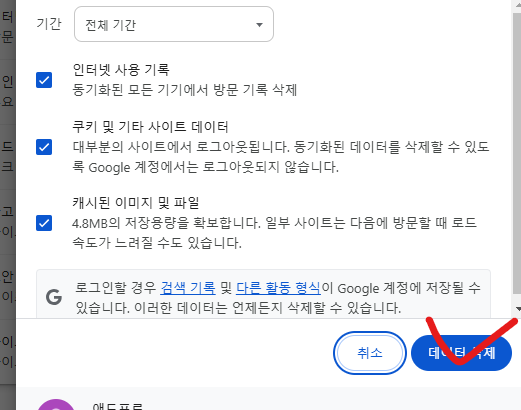Viewport: 521px width, 410px height.
Task: Click the dialog's vertical scrollbar thumb
Action: 517,153
